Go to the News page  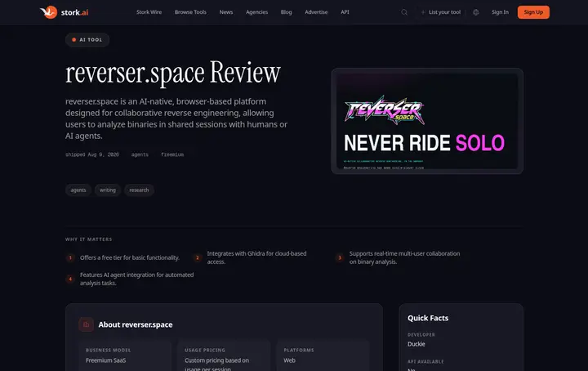click(225, 12)
